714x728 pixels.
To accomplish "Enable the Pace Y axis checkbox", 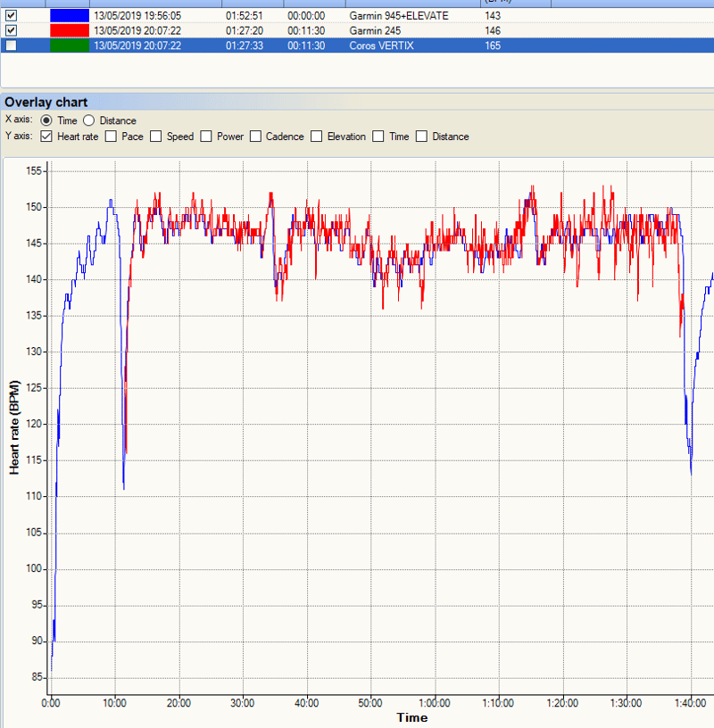I will (x=112, y=136).
